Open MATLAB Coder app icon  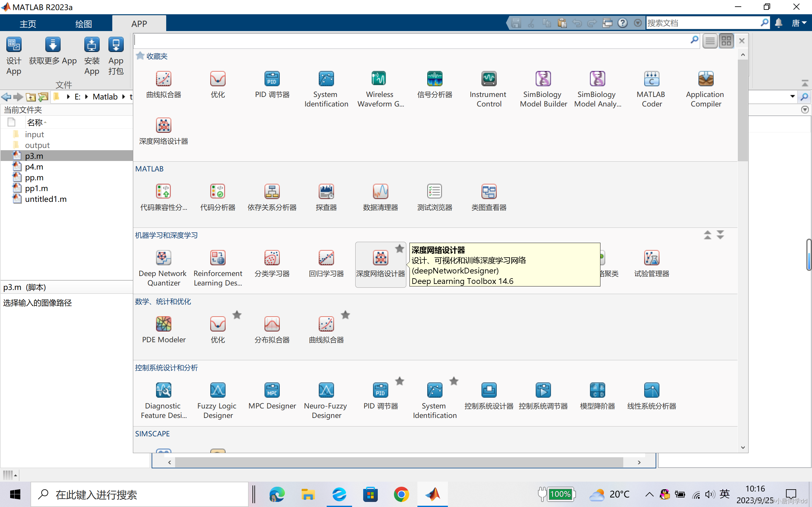pyautogui.click(x=651, y=79)
